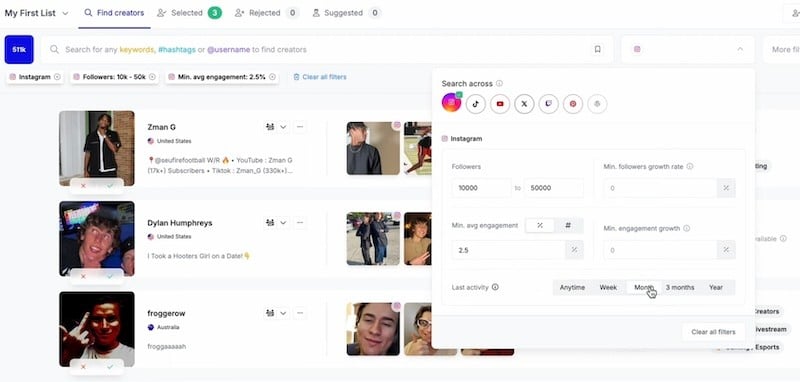Open the Find creators tab
The width and height of the screenshot is (800, 382).
[114, 13]
